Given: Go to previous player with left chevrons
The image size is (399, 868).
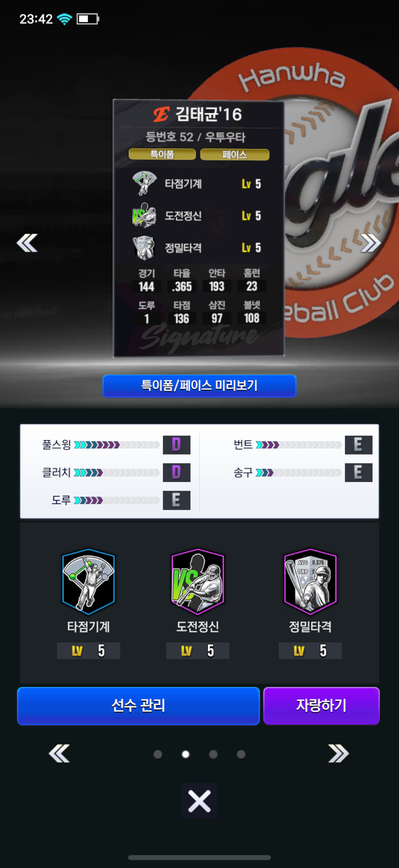Looking at the screenshot, I should [x=27, y=243].
